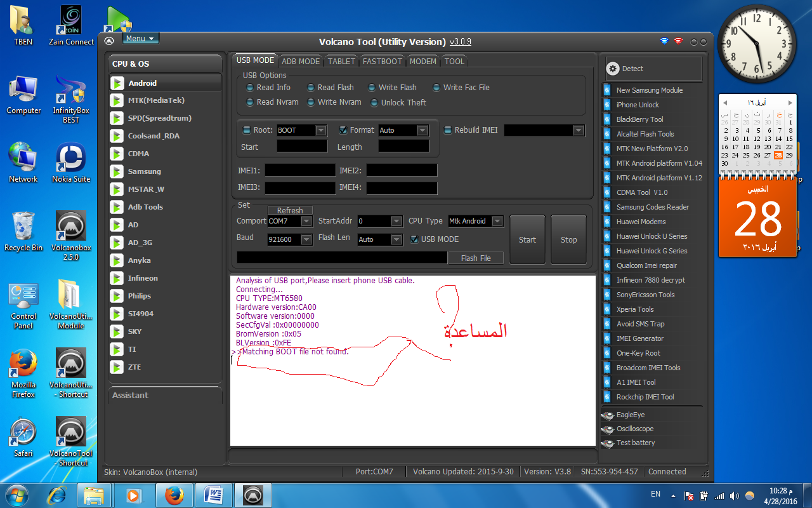Click the play icon beside Samsung platform
812x508 pixels.
pyautogui.click(x=117, y=172)
